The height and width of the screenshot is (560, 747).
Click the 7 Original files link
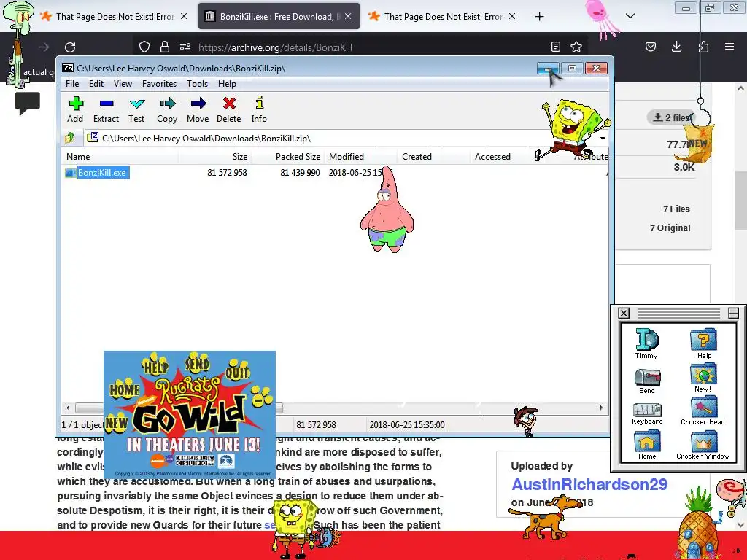670,228
